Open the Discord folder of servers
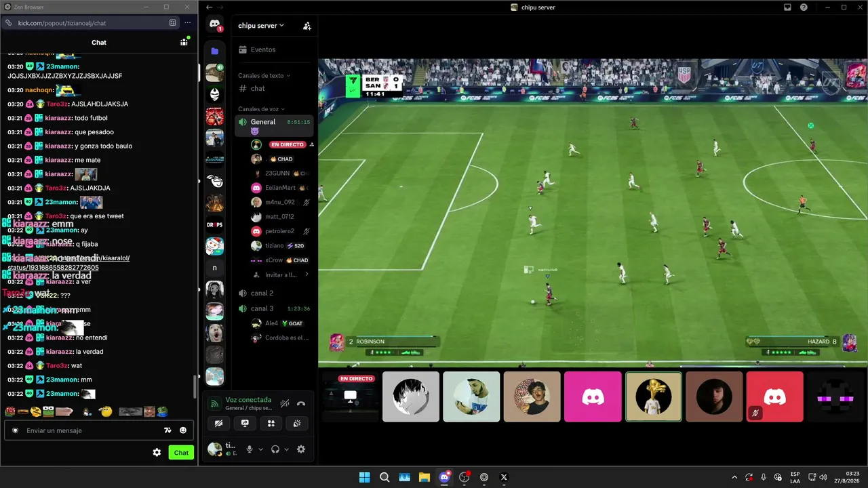The width and height of the screenshot is (868, 488). coord(214,51)
